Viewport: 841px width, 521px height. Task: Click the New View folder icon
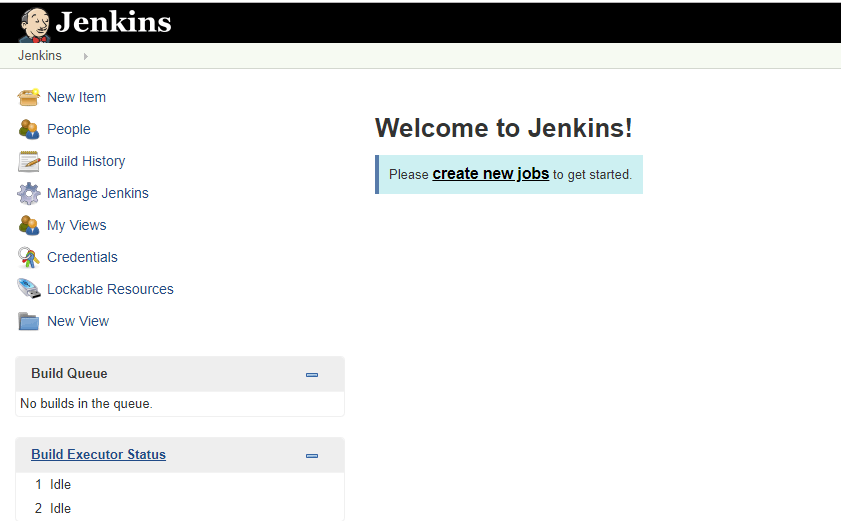tap(28, 321)
